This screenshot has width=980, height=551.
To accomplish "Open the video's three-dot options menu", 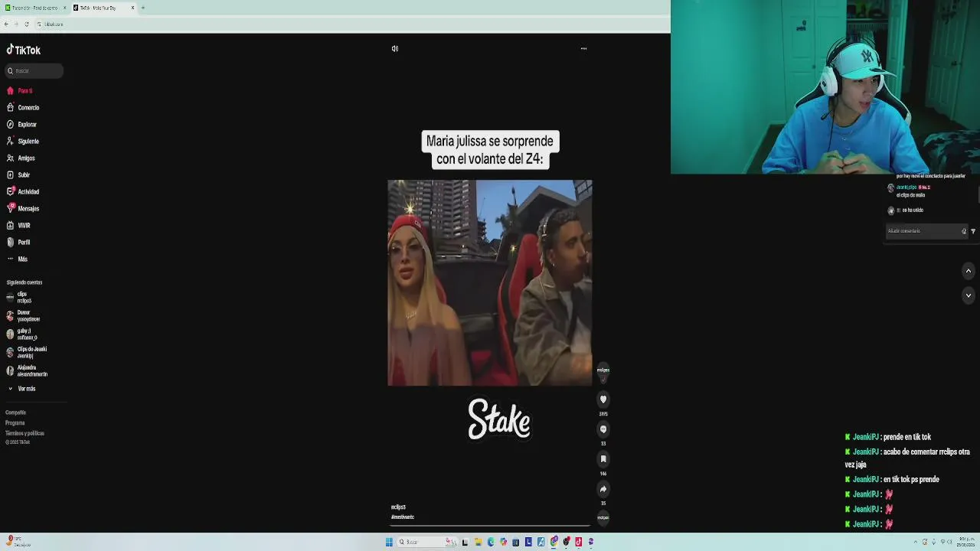I will click(583, 48).
